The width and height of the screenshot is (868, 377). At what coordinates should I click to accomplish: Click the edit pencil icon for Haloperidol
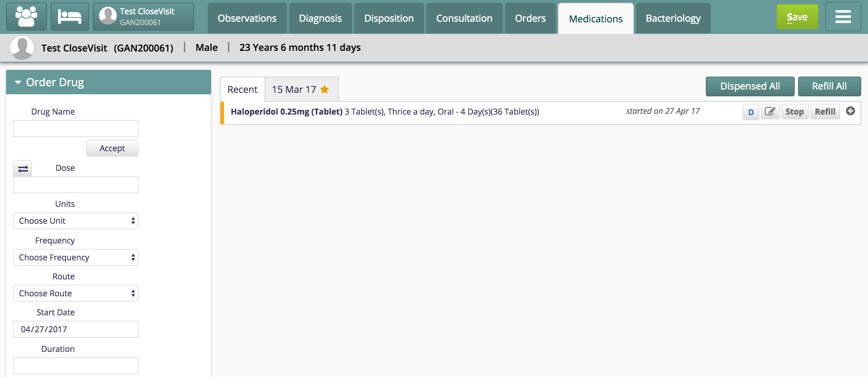(770, 112)
